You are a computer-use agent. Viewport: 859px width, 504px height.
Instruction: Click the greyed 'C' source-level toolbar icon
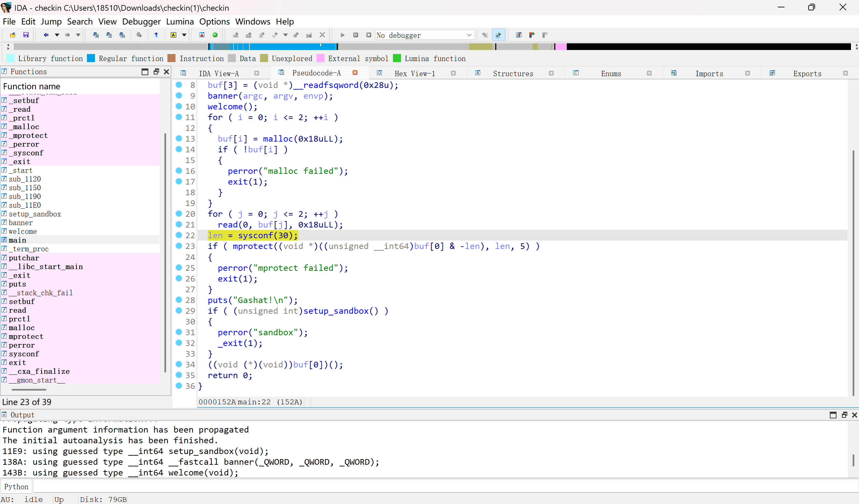click(485, 35)
